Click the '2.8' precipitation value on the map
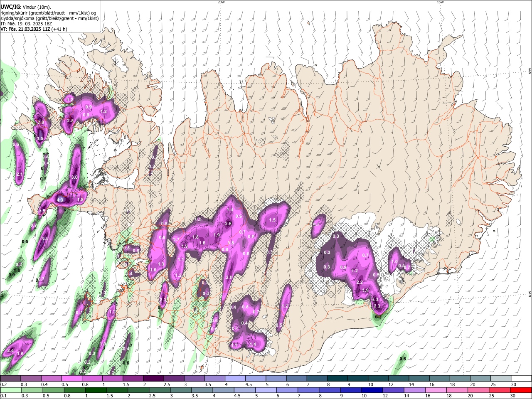Image resolution: width=532 pixels, height=399 pixels. pos(41,122)
